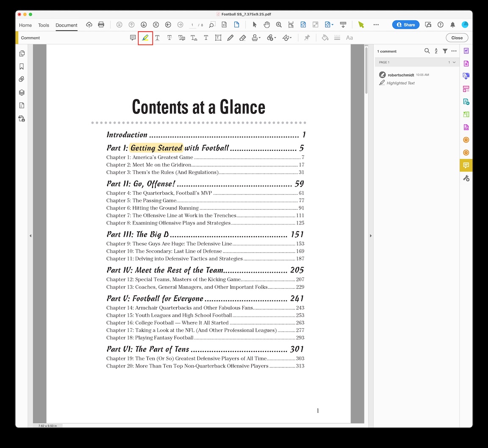
Task: Select the robertschmidt Highlighted Text comment
Action: (x=416, y=79)
